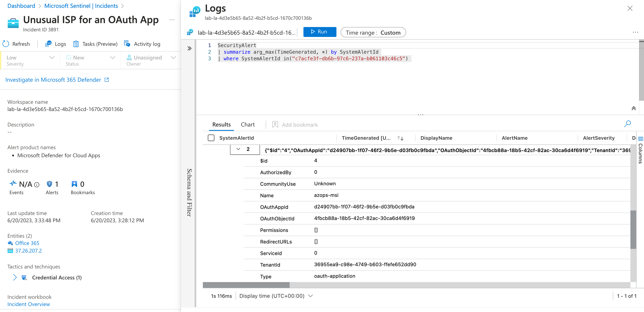Click AlertSeverity column header
This screenshot has width=644, height=312.
tap(599, 138)
